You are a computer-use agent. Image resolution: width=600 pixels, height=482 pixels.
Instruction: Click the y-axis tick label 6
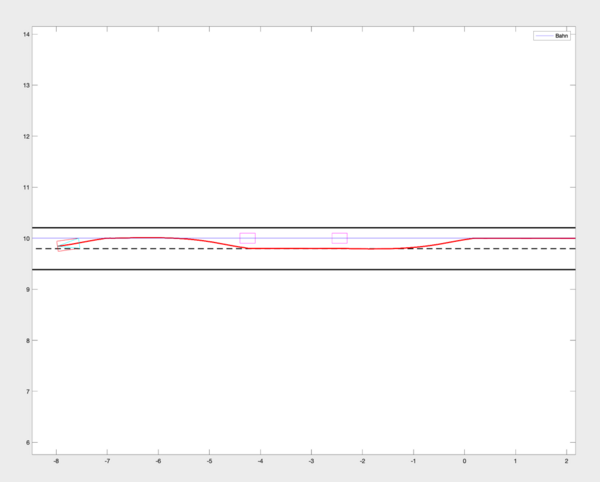[26, 442]
